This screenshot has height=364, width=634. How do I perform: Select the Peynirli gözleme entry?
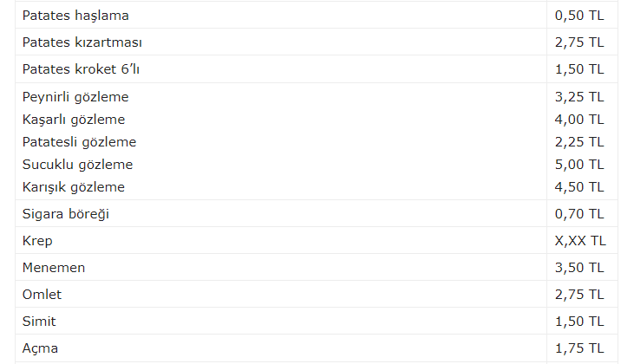[x=75, y=97]
